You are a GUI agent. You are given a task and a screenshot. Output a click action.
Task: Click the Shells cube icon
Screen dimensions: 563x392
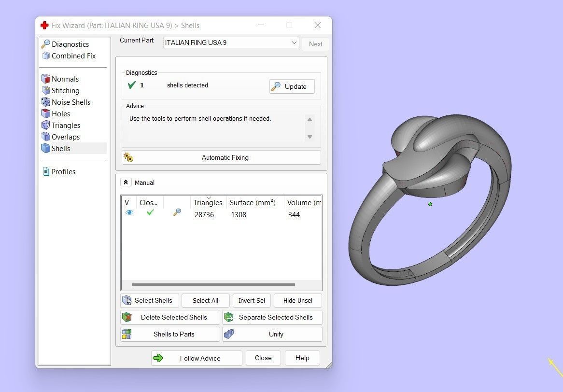45,148
